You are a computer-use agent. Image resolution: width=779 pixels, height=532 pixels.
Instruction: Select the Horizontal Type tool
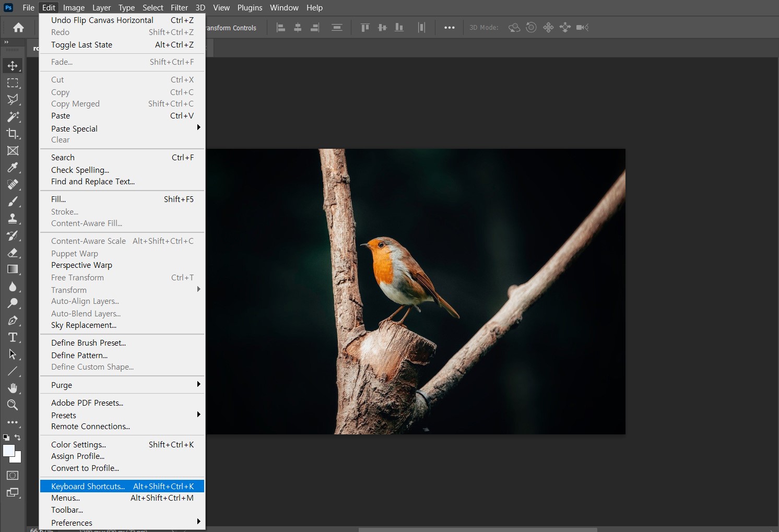tap(13, 337)
